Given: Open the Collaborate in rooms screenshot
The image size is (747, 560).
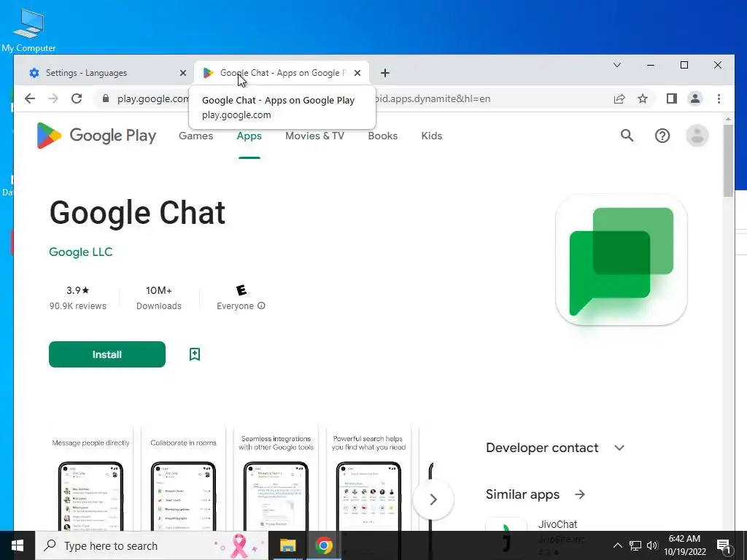Looking at the screenshot, I should 183,478.
